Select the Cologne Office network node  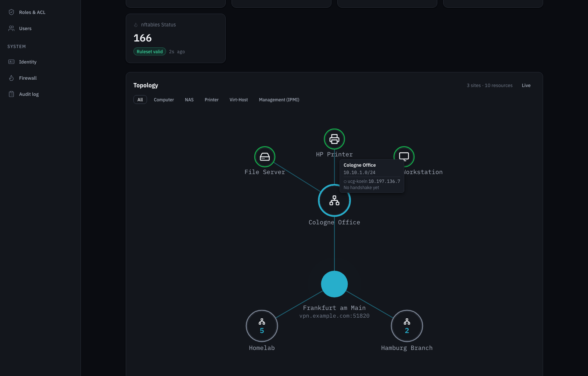click(x=334, y=200)
